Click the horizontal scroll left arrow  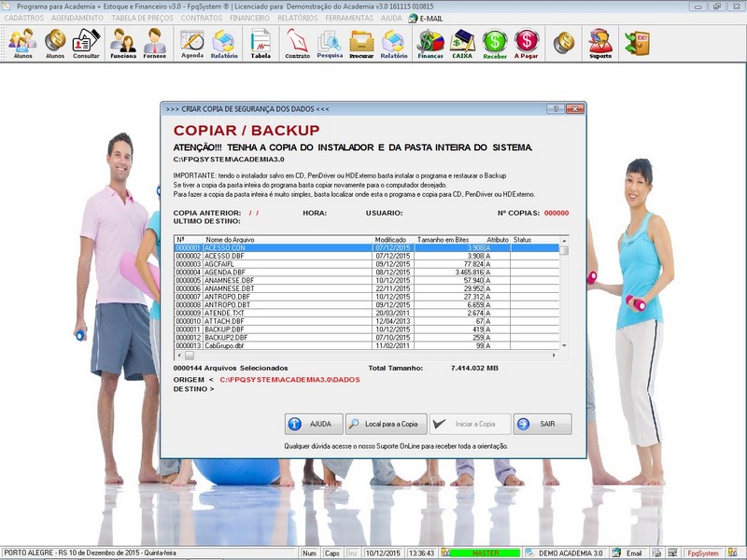179,356
